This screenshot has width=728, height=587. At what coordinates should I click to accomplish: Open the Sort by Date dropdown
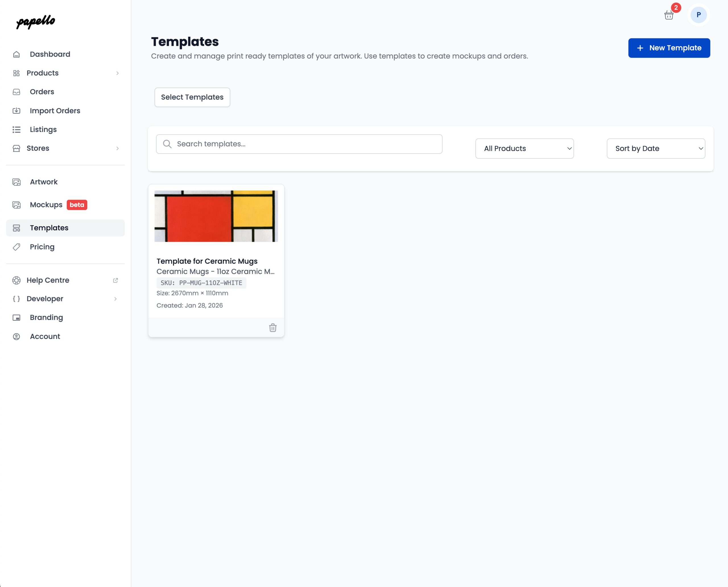coord(655,148)
